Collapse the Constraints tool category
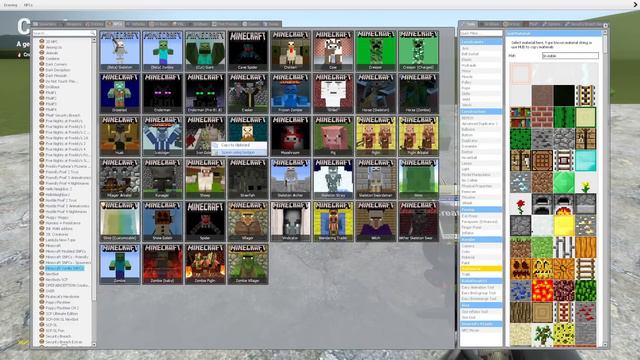640x360 pixels. coord(481,42)
